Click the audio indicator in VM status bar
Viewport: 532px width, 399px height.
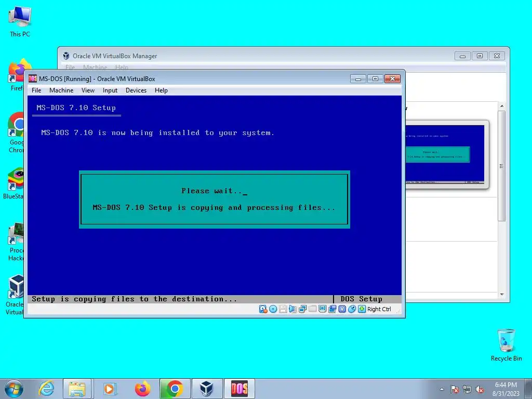coord(292,309)
